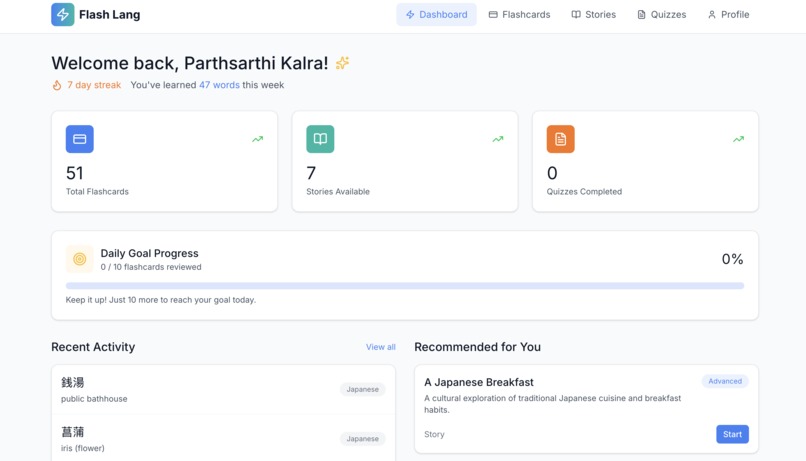Click the trend arrow on Stories Available card

tap(498, 139)
